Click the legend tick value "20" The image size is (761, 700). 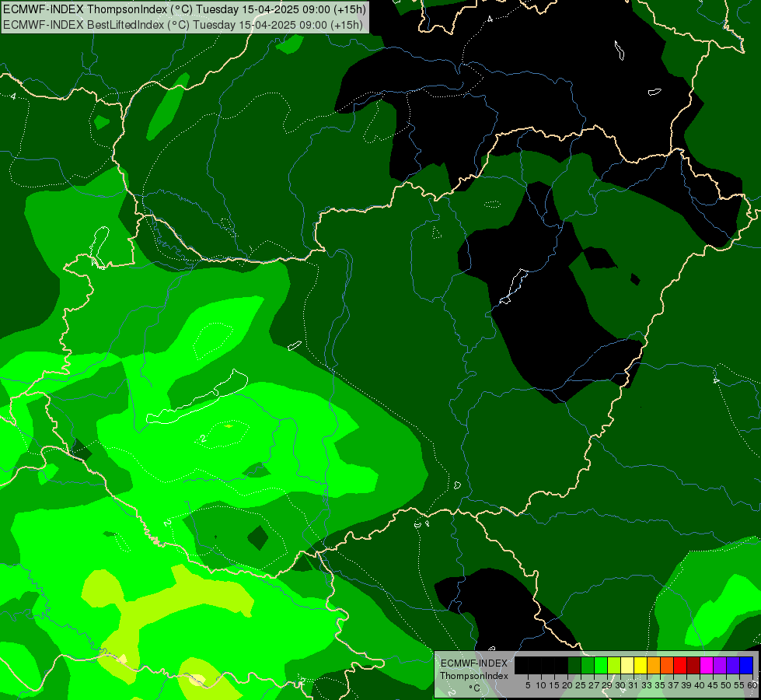pos(568,685)
